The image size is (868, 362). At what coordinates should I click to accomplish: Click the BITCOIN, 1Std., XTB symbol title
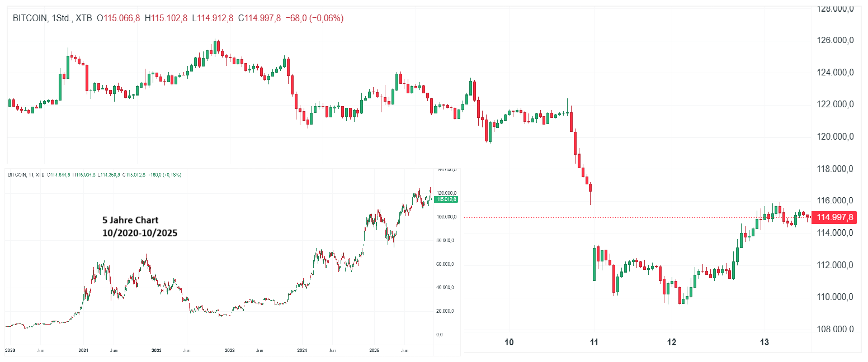(53, 18)
